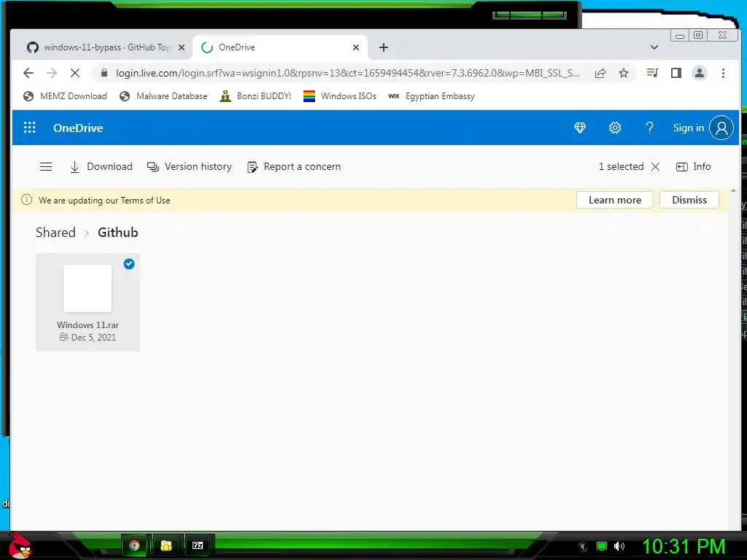Open Bonzi BUDDY! bookmark
This screenshot has width=747, height=560.
pyautogui.click(x=255, y=96)
